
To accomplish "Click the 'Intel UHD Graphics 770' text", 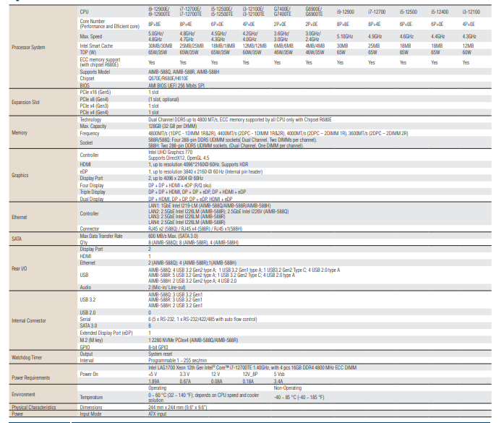I will point(170,152).
